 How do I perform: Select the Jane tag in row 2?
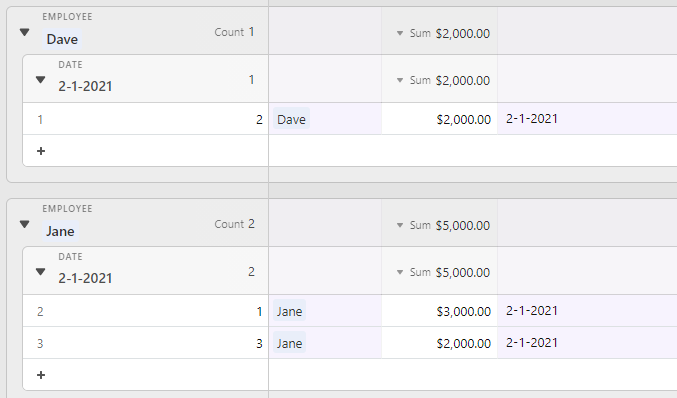(290, 311)
